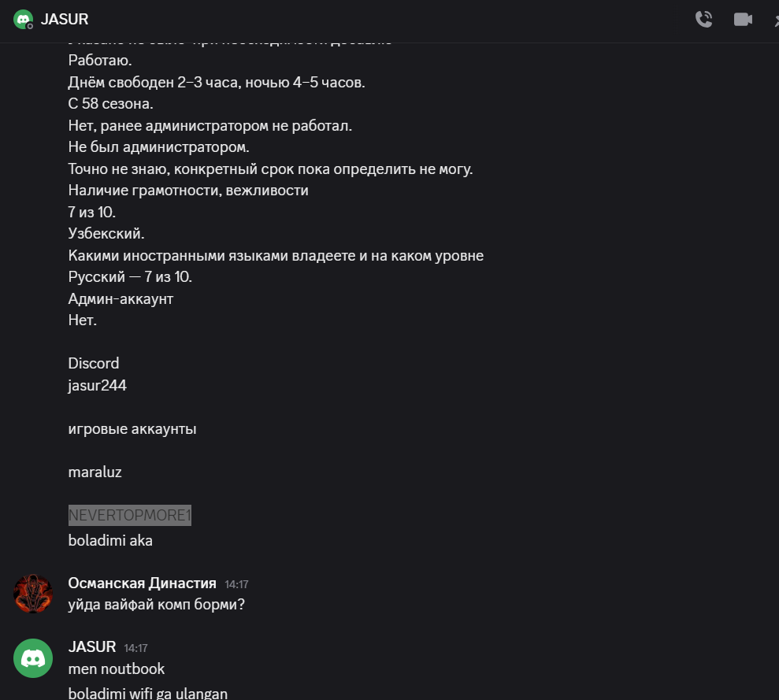The width and height of the screenshot is (779, 700).
Task: Click the pinned messages icon in header
Action: point(775,20)
